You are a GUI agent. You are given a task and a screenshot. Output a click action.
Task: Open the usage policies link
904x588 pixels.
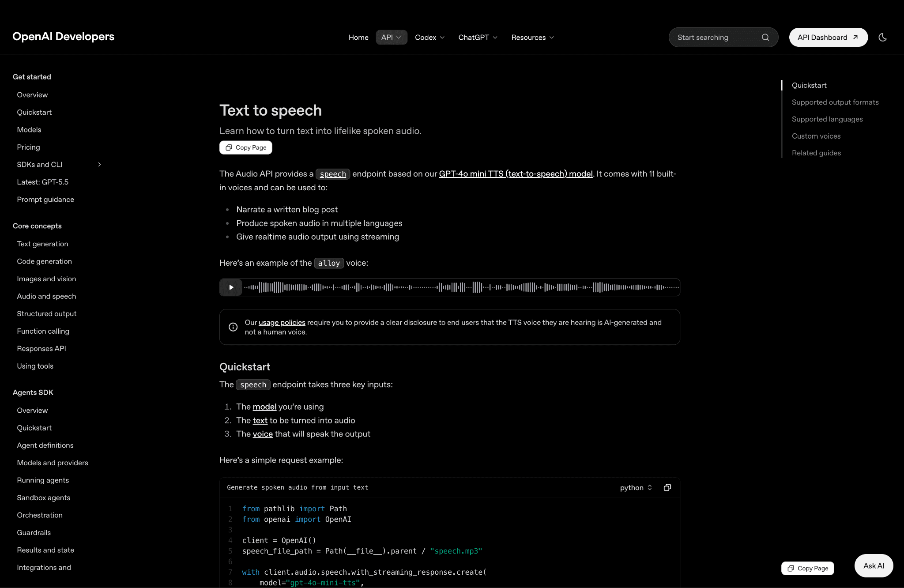pyautogui.click(x=282, y=323)
